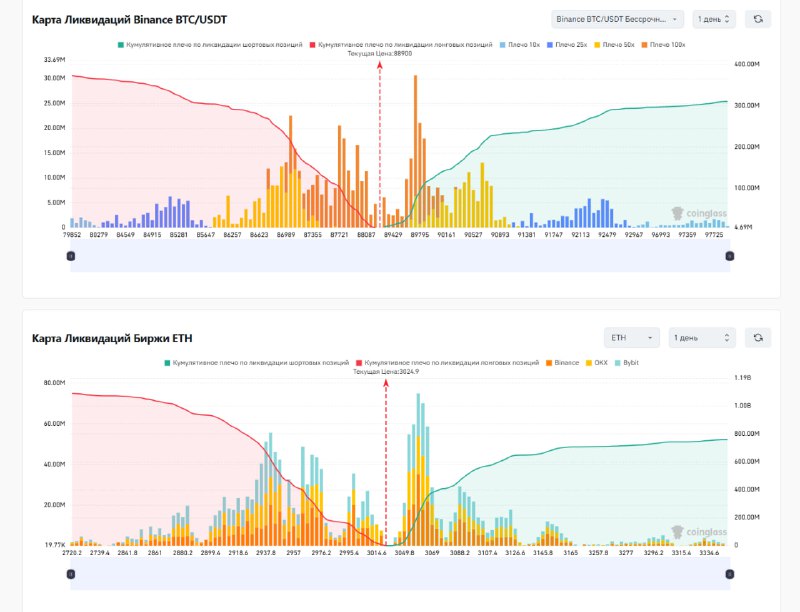Toggle cumulative short liquidation line in BTC legend

tap(210, 46)
